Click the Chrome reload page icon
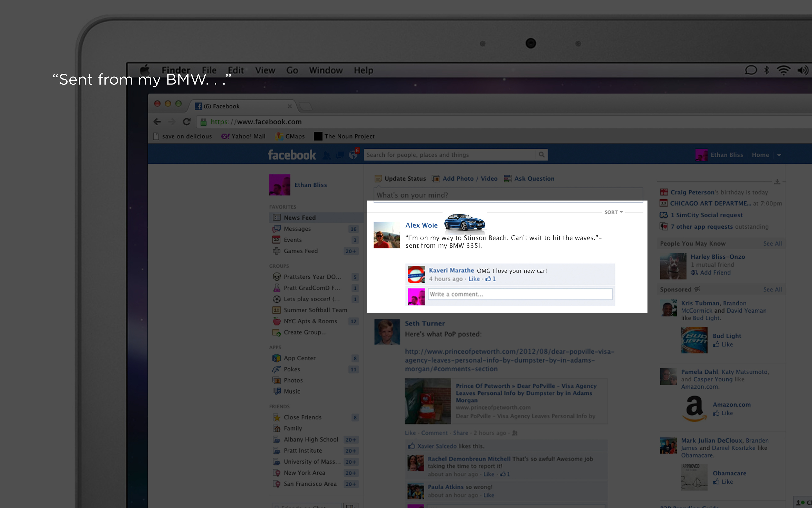 pos(187,122)
